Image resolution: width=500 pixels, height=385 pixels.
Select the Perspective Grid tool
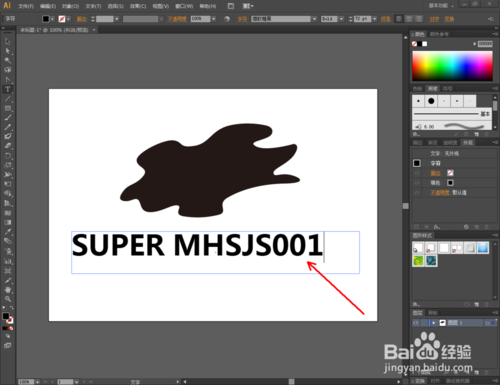click(x=8, y=203)
